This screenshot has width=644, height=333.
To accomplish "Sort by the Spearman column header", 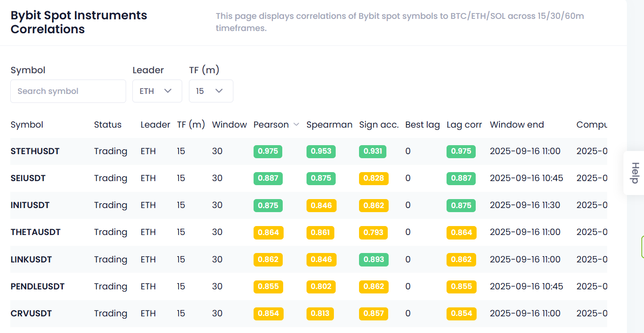I will 329,125.
